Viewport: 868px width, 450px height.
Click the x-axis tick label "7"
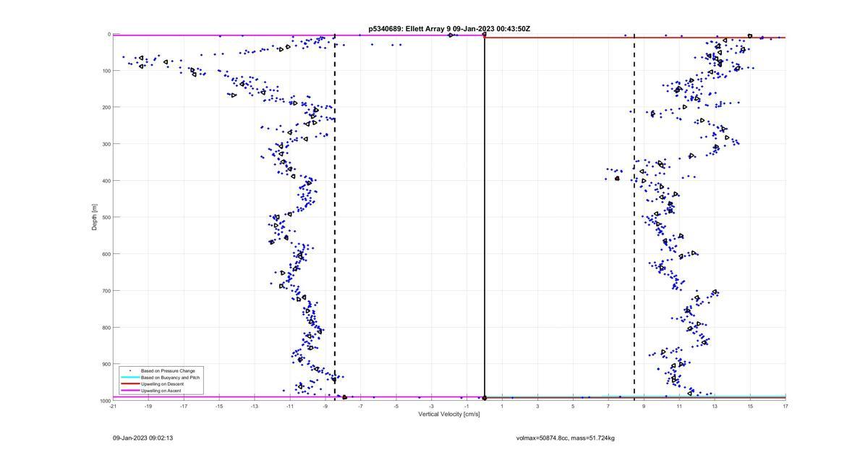pyautogui.click(x=608, y=407)
